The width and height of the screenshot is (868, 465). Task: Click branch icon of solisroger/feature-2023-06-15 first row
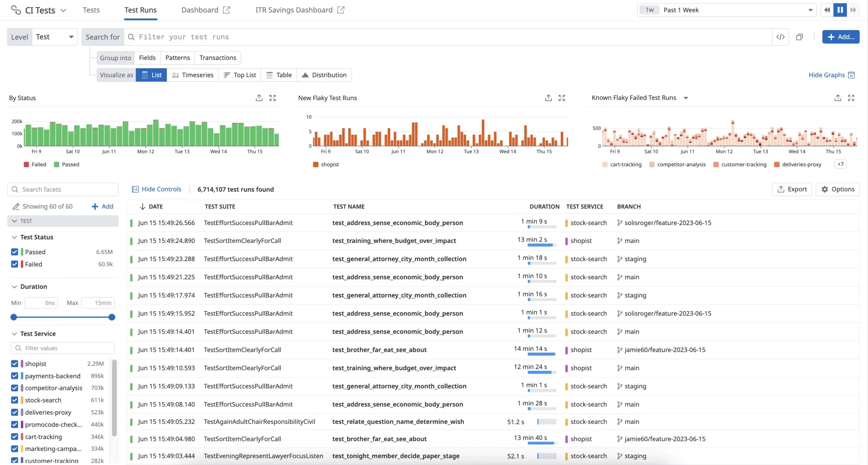click(x=620, y=223)
